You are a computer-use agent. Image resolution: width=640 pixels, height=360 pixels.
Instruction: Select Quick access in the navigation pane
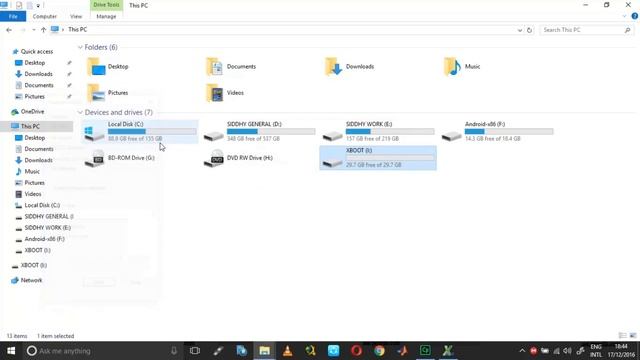pyautogui.click(x=37, y=51)
